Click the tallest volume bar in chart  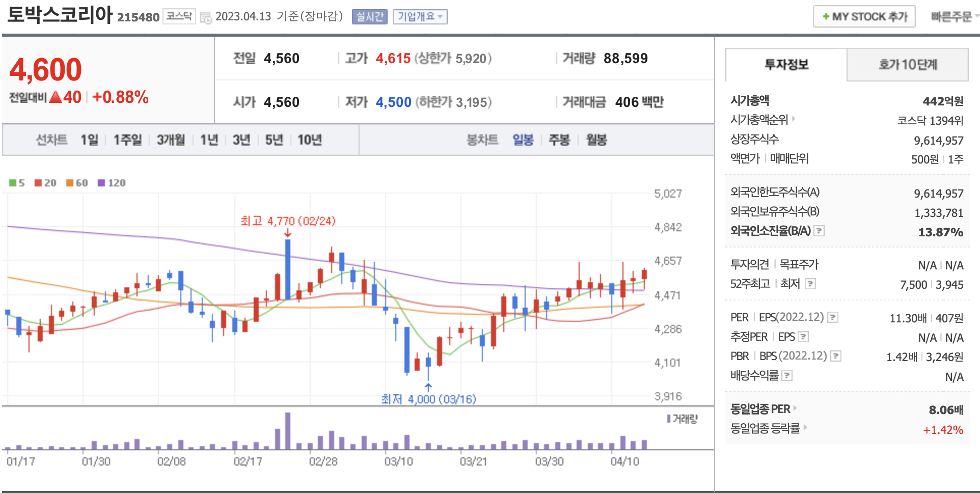pyautogui.click(x=288, y=430)
